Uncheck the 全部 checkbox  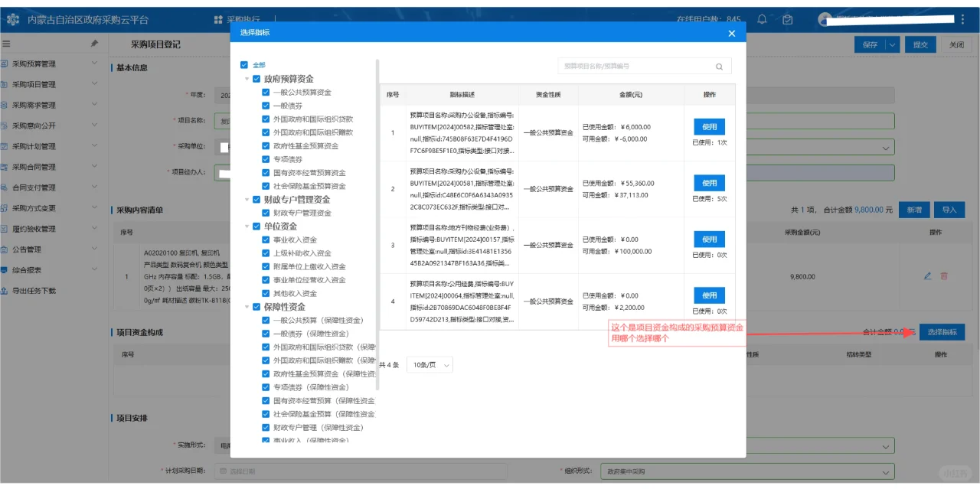(x=244, y=65)
